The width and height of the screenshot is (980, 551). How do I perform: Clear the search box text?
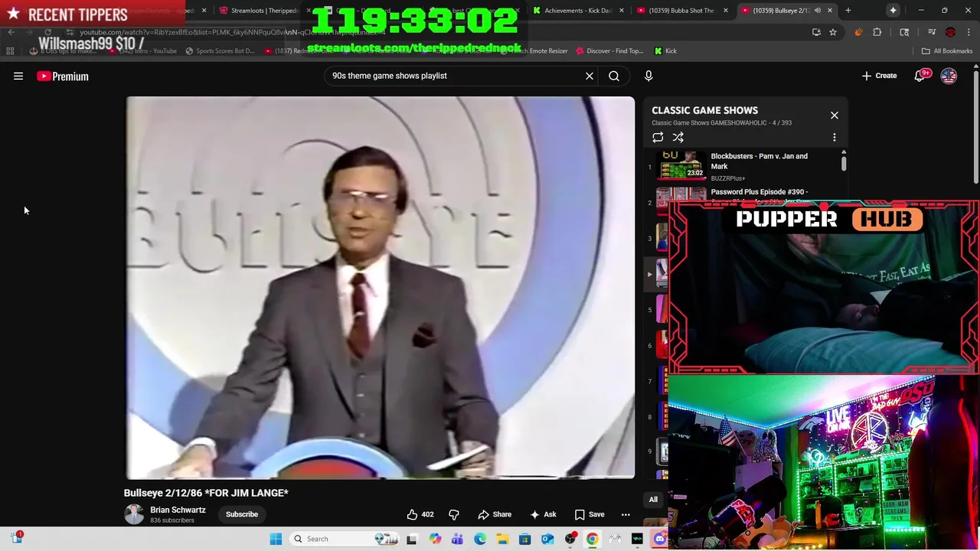pos(590,76)
